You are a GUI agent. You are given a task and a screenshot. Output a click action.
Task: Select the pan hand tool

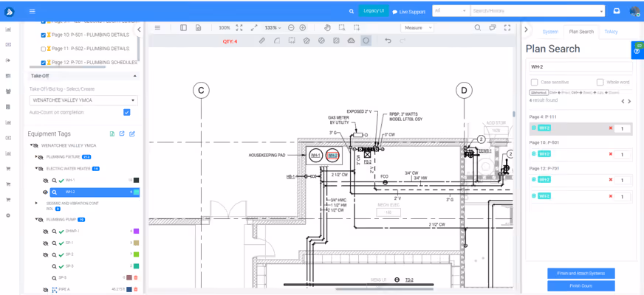[327, 27]
